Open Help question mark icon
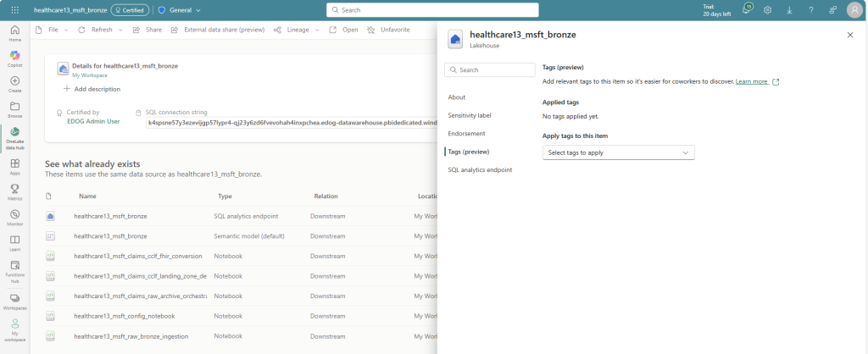 coord(811,10)
